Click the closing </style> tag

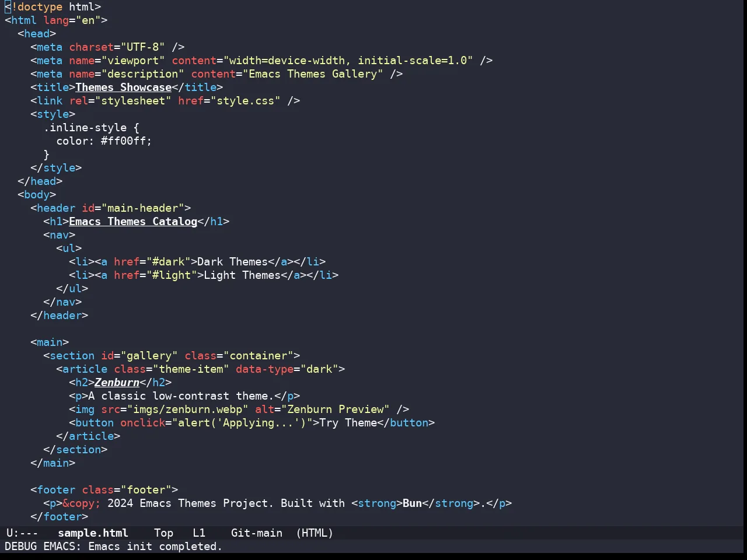[56, 168]
